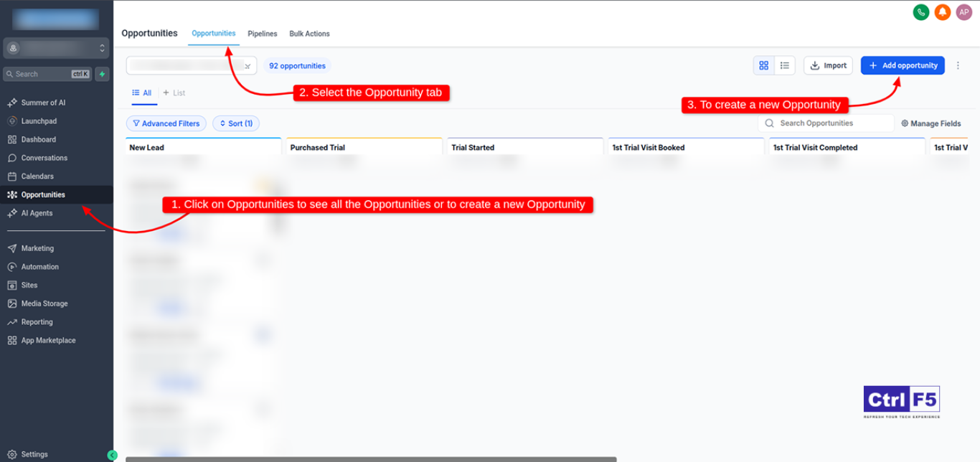Open Settings from the sidebar
This screenshot has height=462, width=980.
tap(34, 454)
